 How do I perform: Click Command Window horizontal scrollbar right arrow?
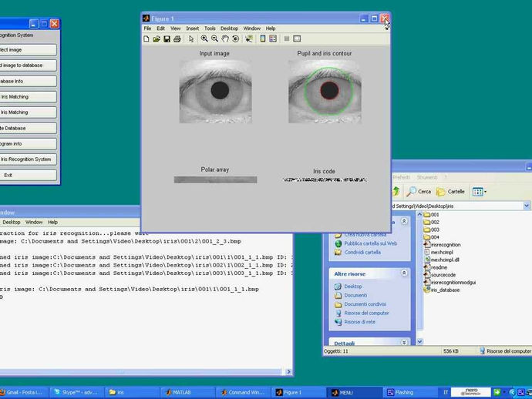coord(288,372)
